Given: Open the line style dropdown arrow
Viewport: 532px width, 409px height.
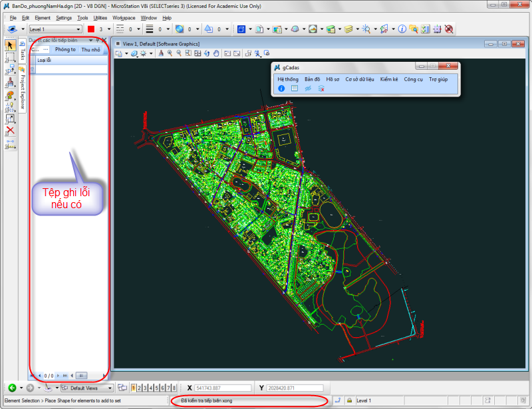Looking at the screenshot, I should pos(139,29).
